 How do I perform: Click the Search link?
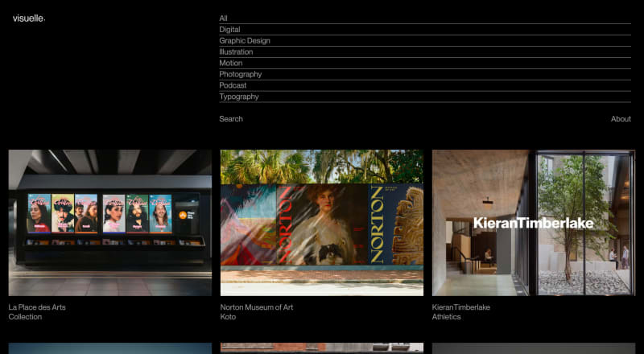(x=231, y=119)
